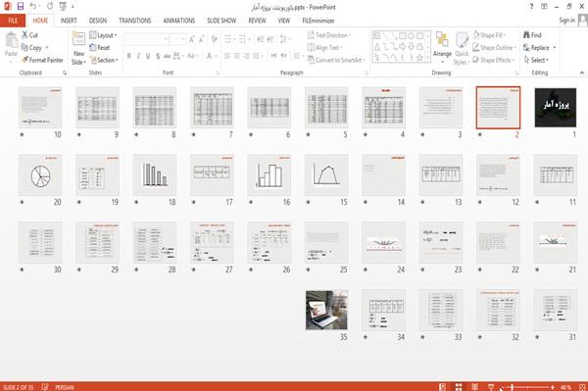
Task: Select the Cut command
Action: pyautogui.click(x=29, y=35)
